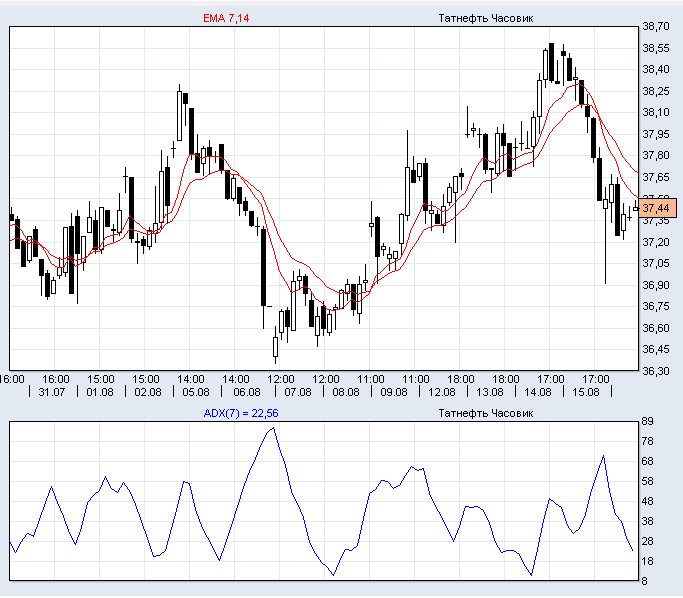This screenshot has width=683, height=598.
Task: Click the tallest black candle at the 38,55 high
Action: click(552, 62)
